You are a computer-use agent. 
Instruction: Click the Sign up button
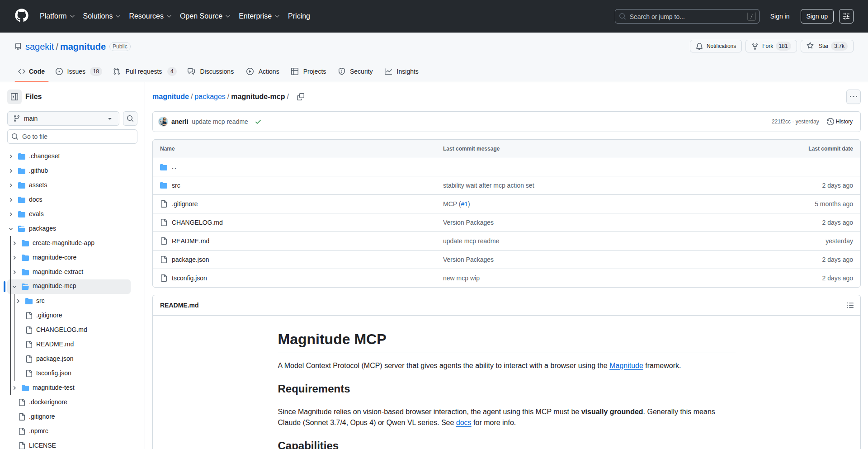pyautogui.click(x=817, y=16)
